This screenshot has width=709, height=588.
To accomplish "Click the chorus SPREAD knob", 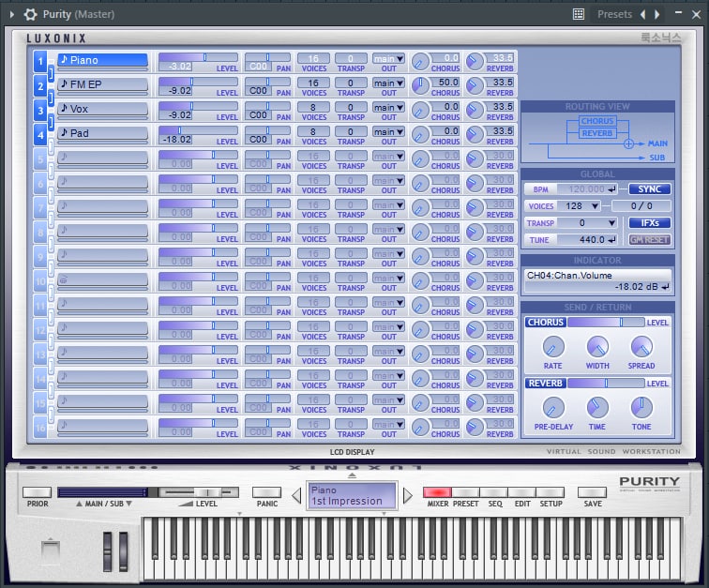I will pyautogui.click(x=641, y=347).
